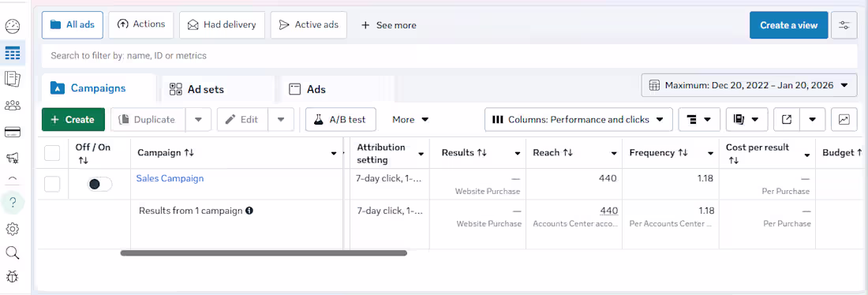
Task: Click the search filter input field
Action: [x=450, y=56]
